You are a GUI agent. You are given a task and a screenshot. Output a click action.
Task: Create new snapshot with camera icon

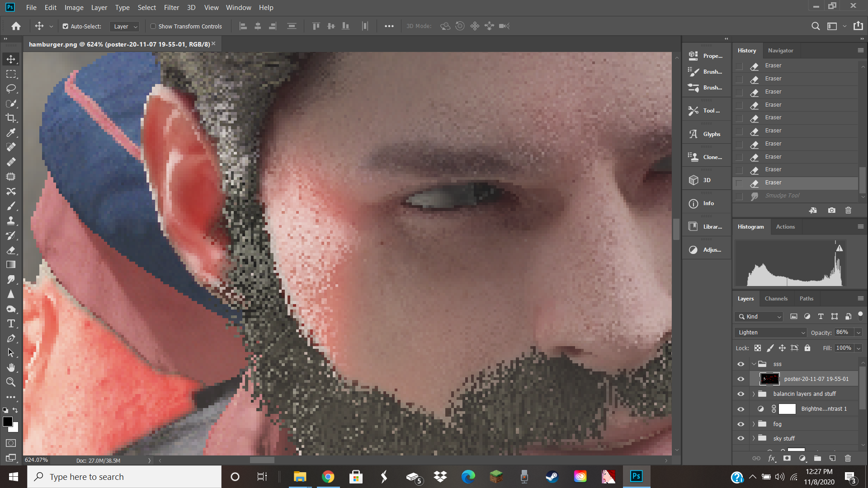tap(831, 210)
